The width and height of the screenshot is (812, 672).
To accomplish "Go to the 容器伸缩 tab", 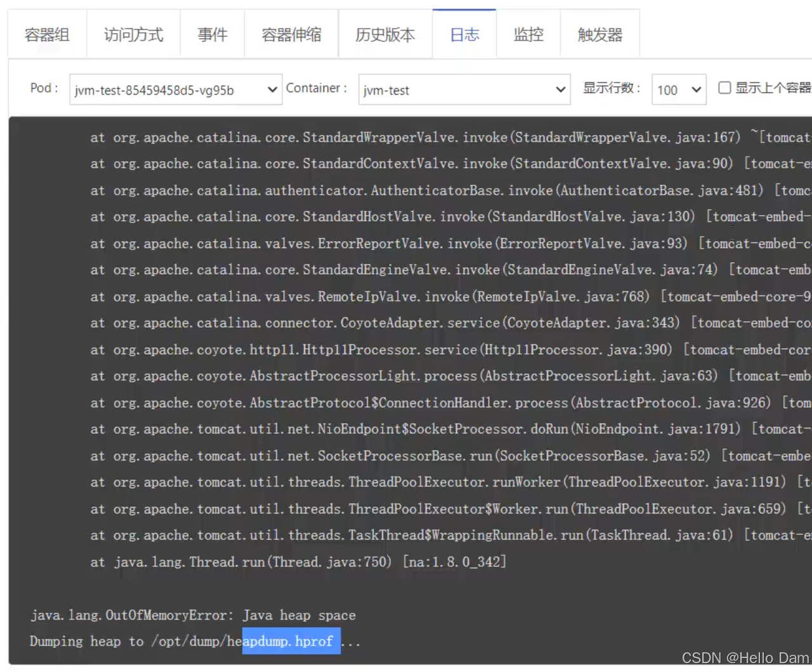I will coord(291,34).
